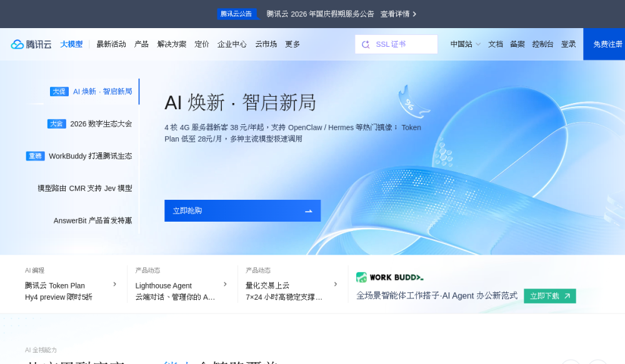Screen dimensions: 625x364
Task: Click 全场景智能体工作搭子 WorkBuddy text
Action: pos(436,296)
